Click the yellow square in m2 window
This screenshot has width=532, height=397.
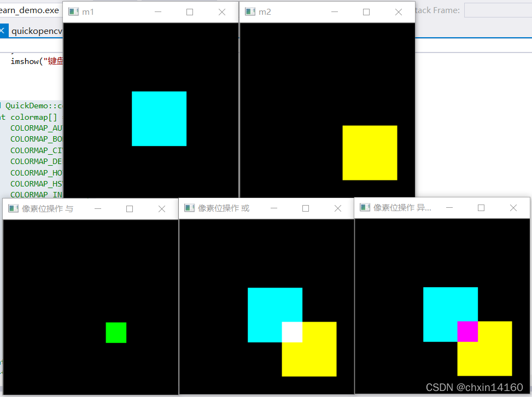coord(370,153)
